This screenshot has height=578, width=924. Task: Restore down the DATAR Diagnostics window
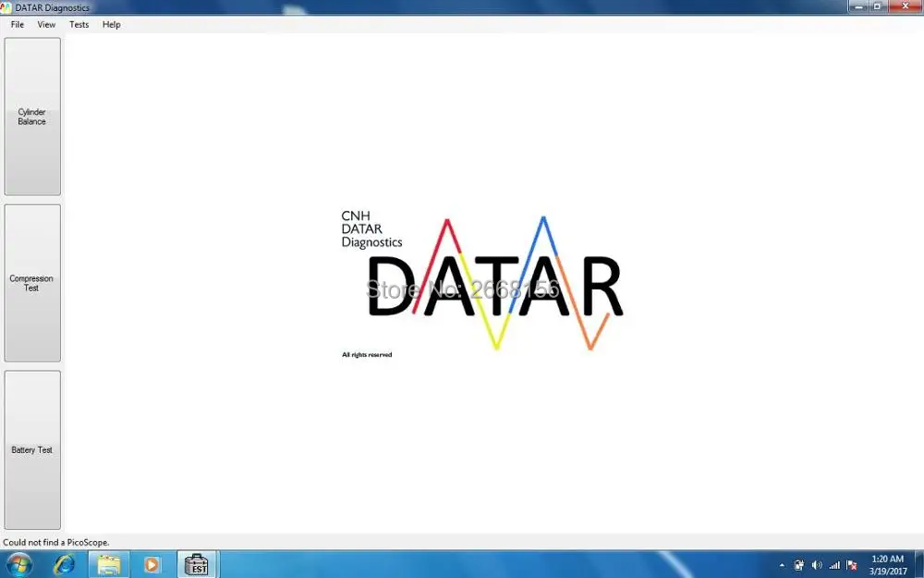877,6
